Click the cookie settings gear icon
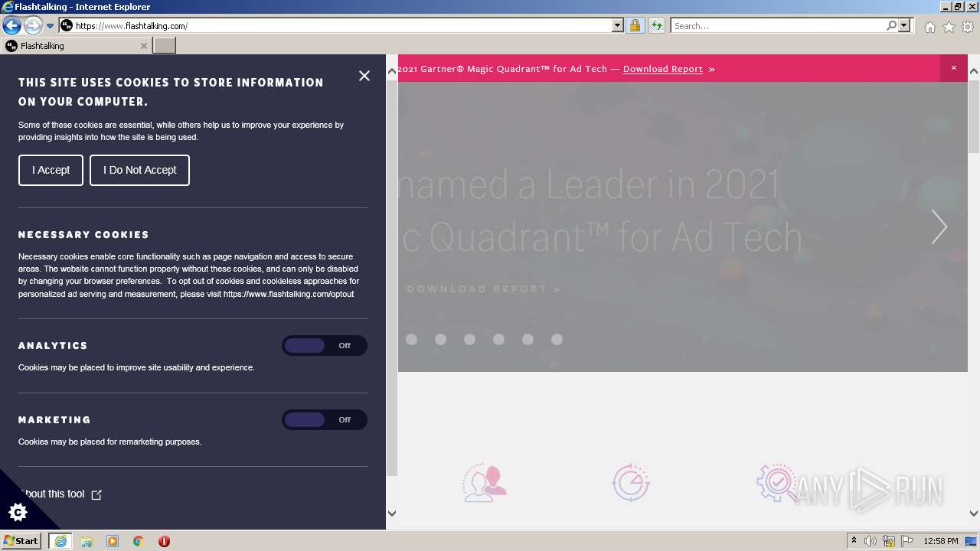This screenshot has height=551, width=980. click(x=18, y=512)
